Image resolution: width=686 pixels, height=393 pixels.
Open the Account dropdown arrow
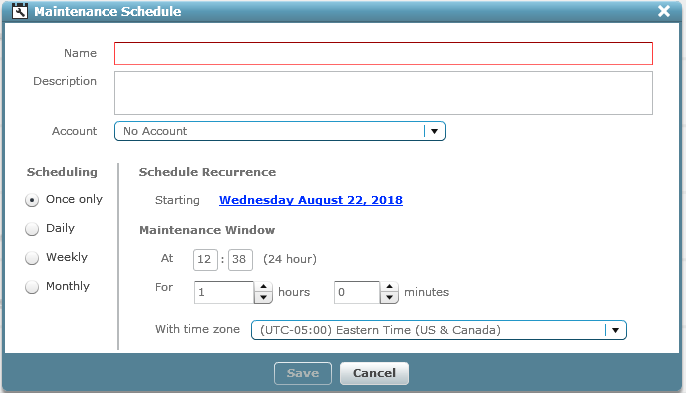pyautogui.click(x=434, y=131)
